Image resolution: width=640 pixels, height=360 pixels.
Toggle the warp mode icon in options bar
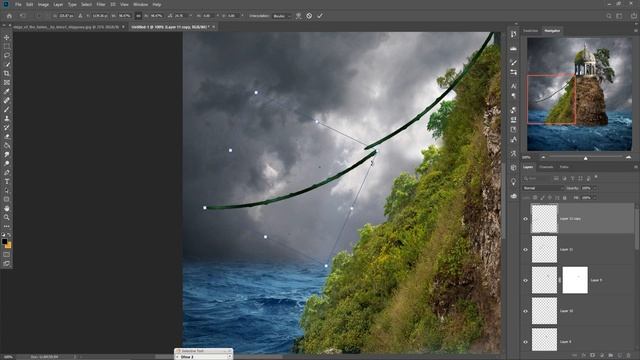298,16
